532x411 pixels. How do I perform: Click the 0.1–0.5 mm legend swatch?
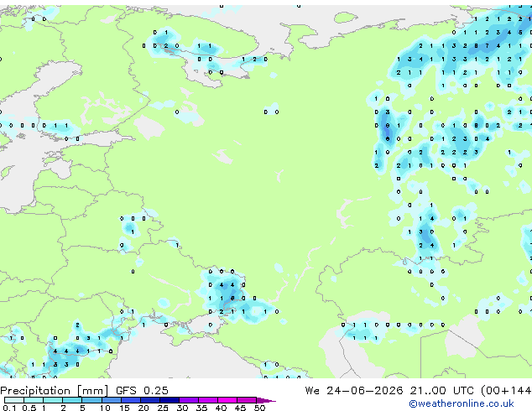(14, 400)
